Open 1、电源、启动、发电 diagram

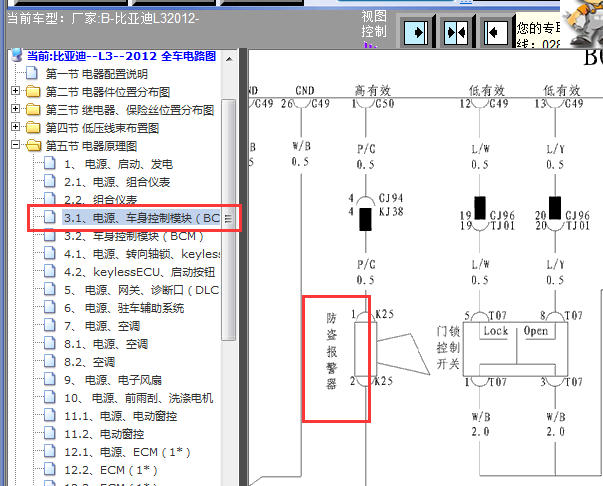[119, 164]
